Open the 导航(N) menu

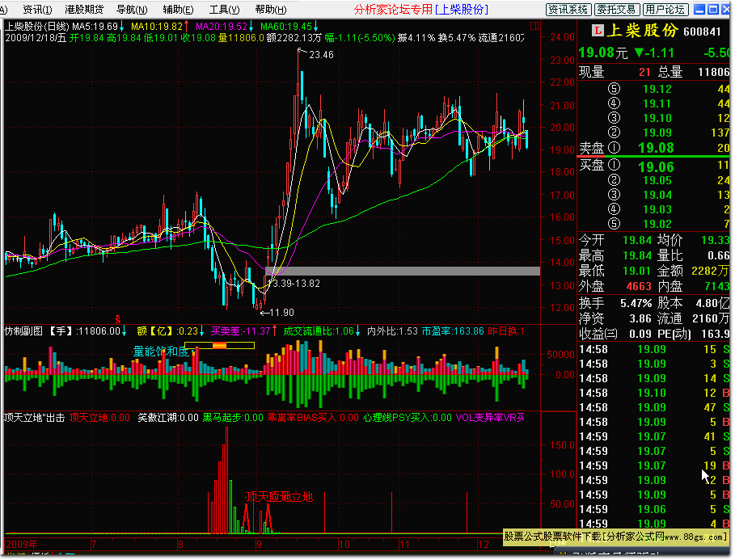132,10
